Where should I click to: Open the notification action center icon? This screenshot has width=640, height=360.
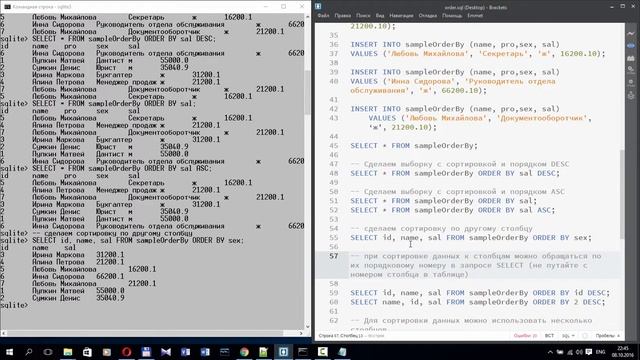pyautogui.click(x=589, y=352)
